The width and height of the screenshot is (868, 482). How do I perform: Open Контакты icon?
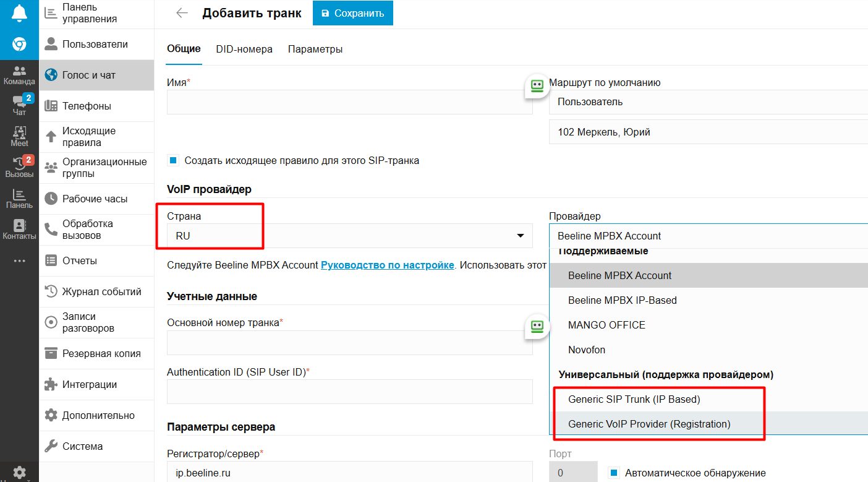19,230
